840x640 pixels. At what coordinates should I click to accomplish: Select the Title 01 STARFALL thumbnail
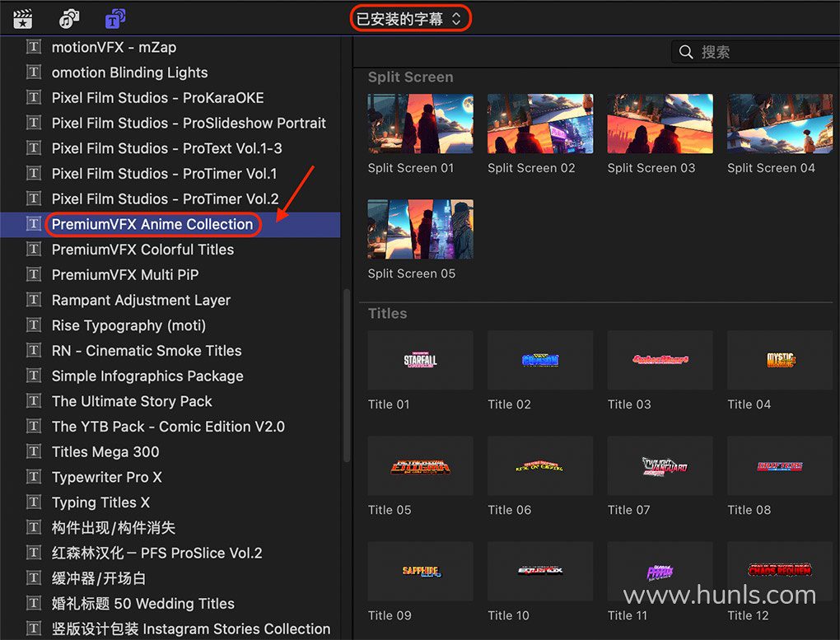(421, 360)
